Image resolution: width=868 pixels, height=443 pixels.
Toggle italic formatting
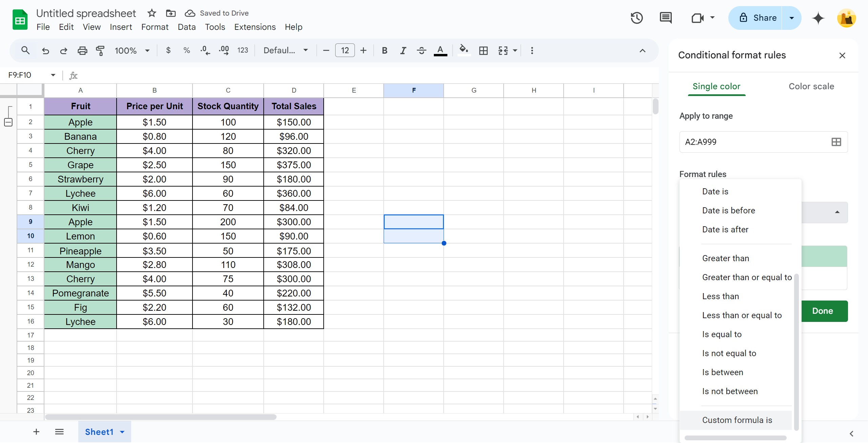coord(403,51)
